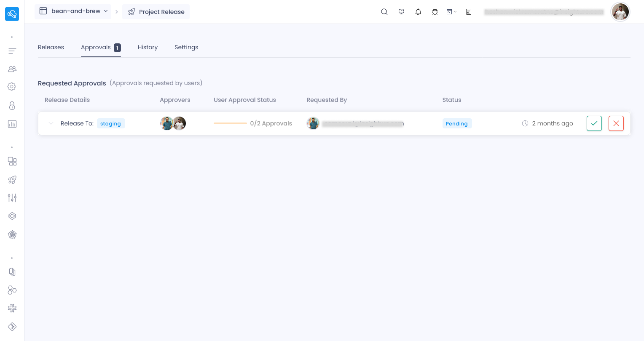Click the clock icon beside 2 months ago

[x=525, y=123]
